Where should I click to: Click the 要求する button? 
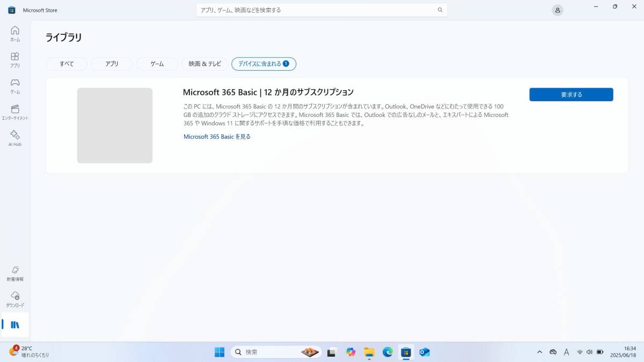pos(571,94)
